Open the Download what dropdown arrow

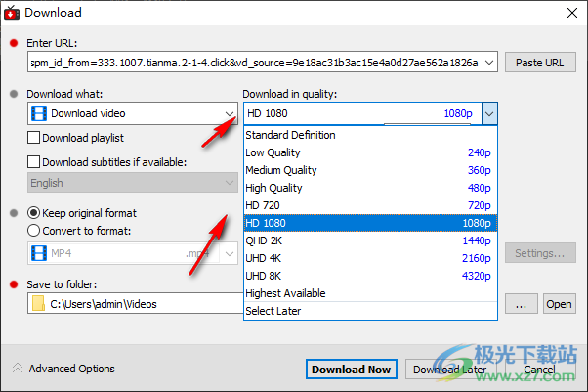click(x=230, y=113)
